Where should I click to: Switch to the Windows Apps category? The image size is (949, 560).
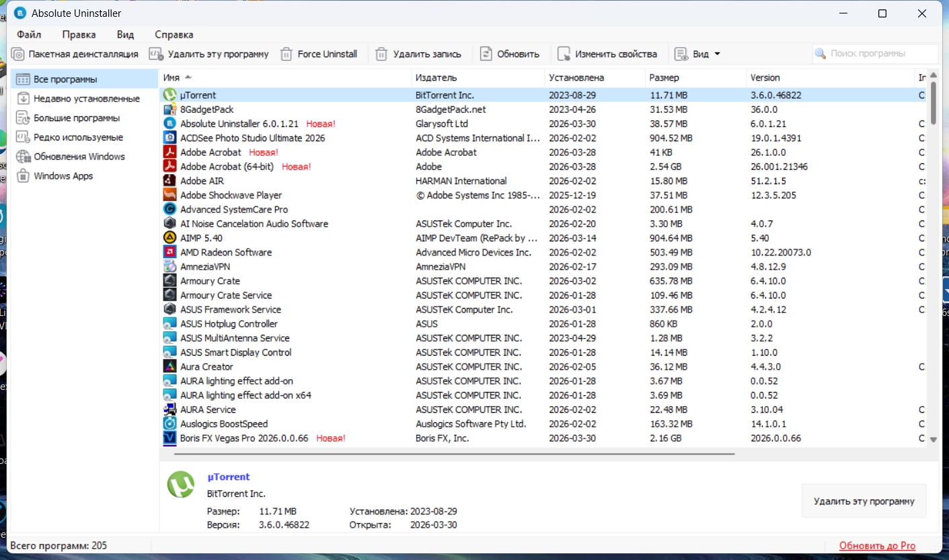85,176
